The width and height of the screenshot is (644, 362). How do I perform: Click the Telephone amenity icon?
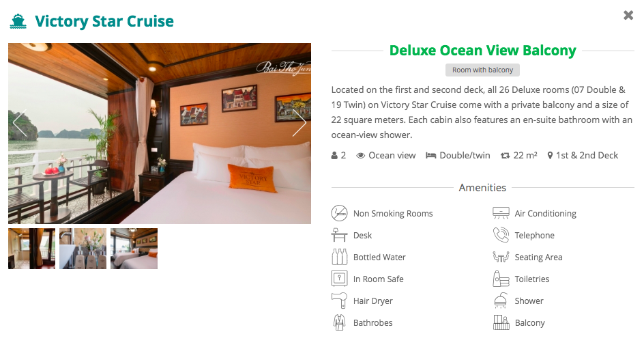[501, 235]
